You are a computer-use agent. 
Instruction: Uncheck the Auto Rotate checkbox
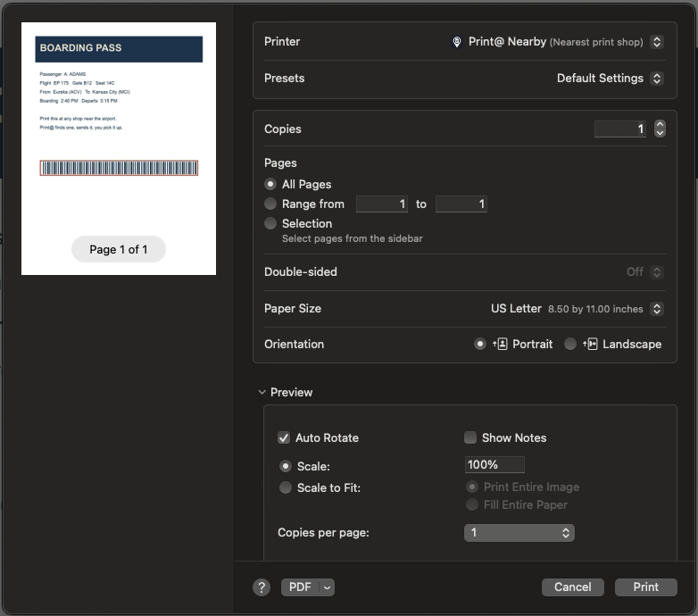click(x=284, y=437)
